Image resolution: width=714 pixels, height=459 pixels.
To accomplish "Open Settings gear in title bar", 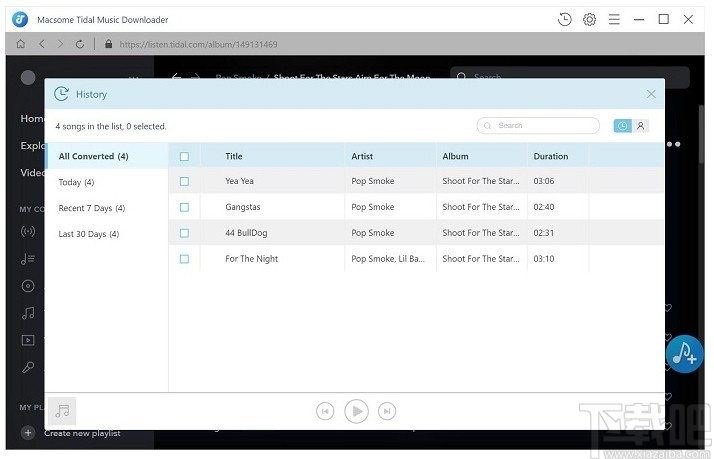I will point(589,20).
